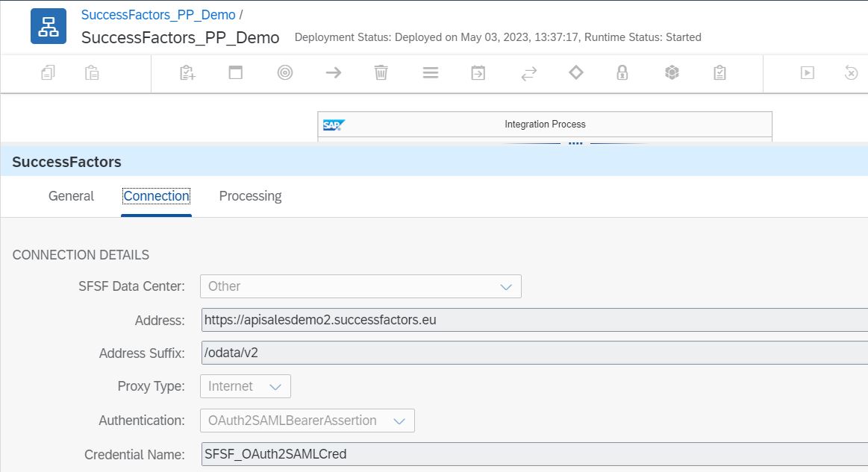Viewport: 868px width, 472px height.
Task: Open the Participants palette icon
Action: pos(187,72)
